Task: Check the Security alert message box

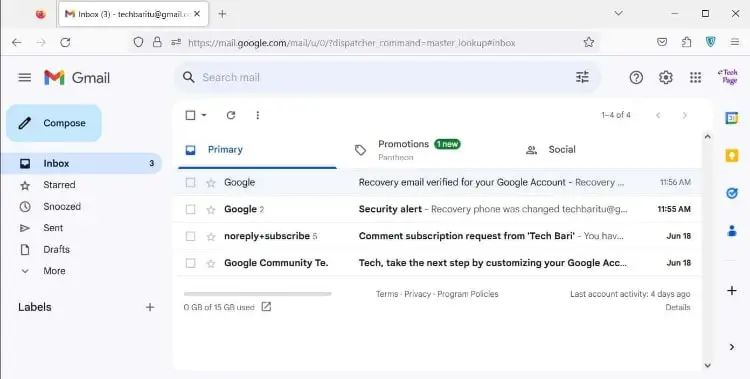Action: click(190, 209)
